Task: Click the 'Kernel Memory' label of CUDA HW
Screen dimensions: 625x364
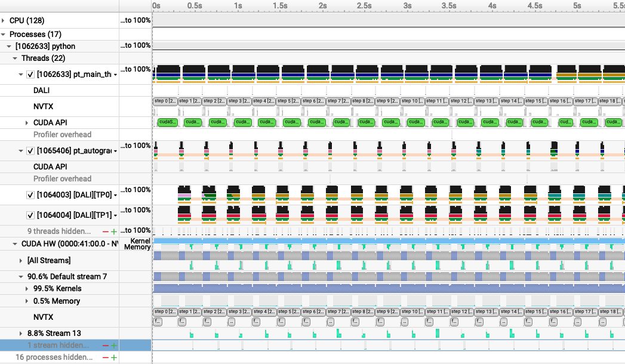Action: click(x=137, y=243)
